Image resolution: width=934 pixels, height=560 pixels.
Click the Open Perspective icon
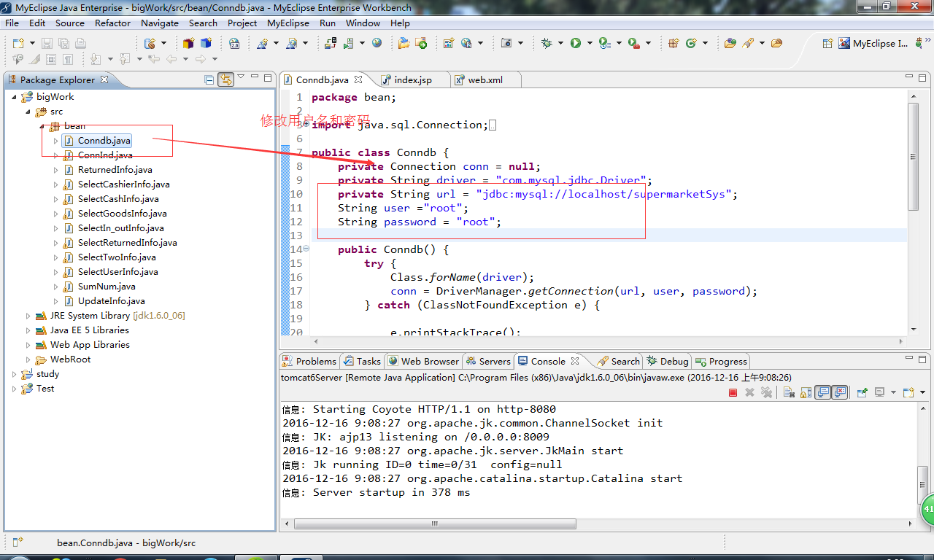(827, 43)
